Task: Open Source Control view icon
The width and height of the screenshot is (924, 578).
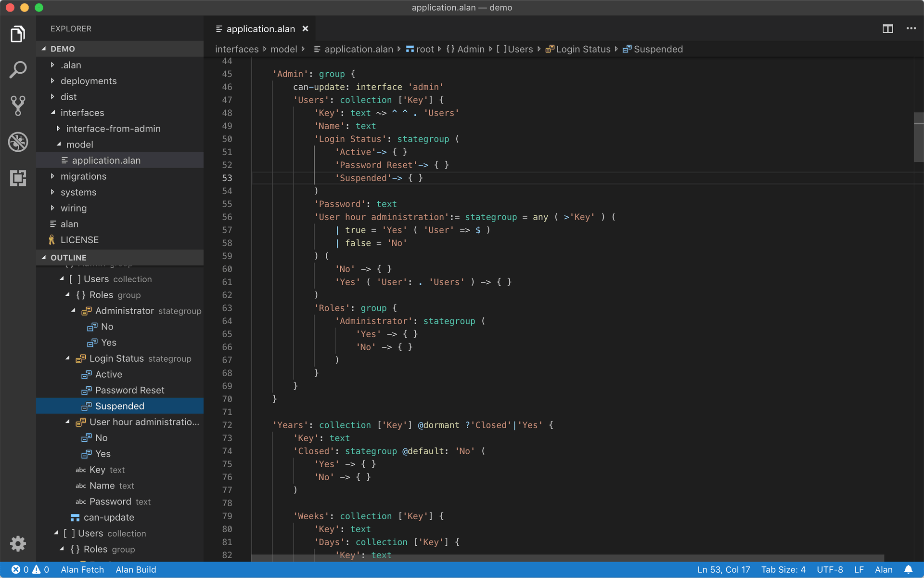Action: click(x=18, y=105)
